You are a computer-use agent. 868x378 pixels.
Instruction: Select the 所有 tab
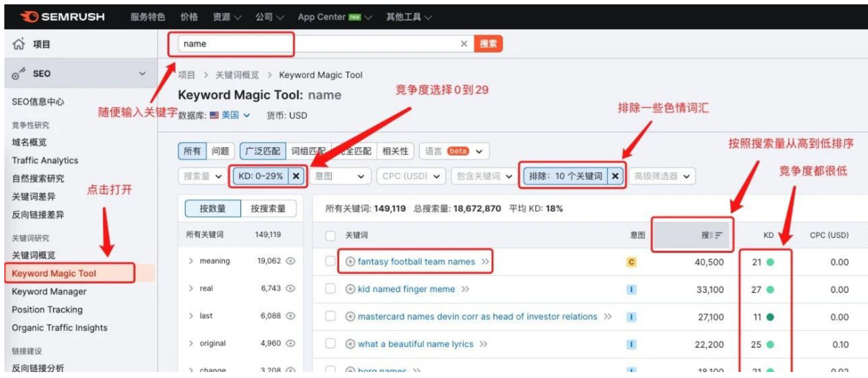tap(192, 151)
